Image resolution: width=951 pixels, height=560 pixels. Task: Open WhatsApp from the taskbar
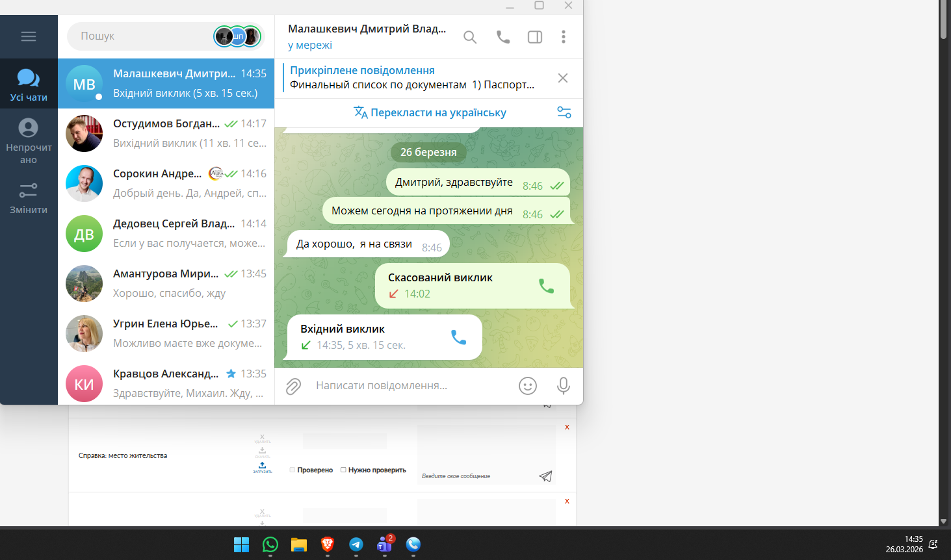coord(270,544)
